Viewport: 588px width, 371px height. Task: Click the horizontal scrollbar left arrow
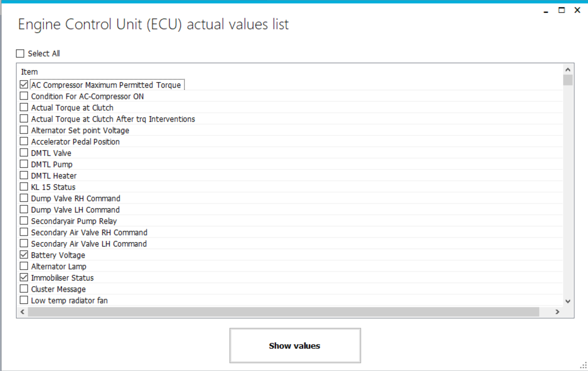(23, 312)
